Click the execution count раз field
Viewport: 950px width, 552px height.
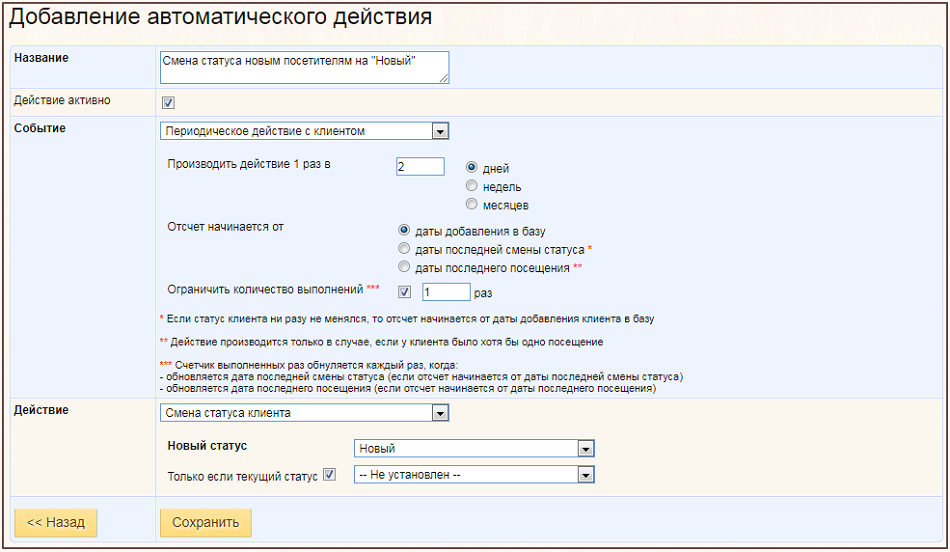click(x=446, y=292)
